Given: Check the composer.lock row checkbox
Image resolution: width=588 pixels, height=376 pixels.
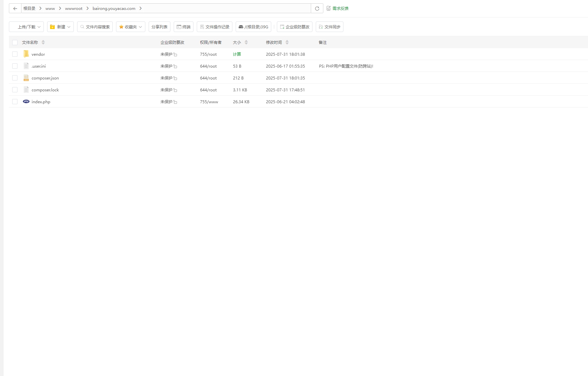Looking at the screenshot, I should pyautogui.click(x=15, y=90).
